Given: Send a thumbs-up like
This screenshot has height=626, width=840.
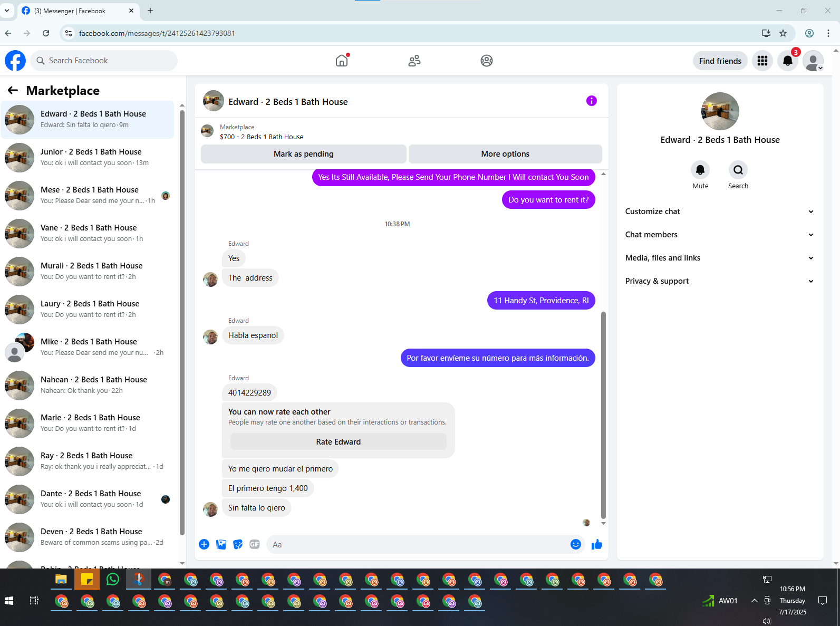Looking at the screenshot, I should [597, 544].
